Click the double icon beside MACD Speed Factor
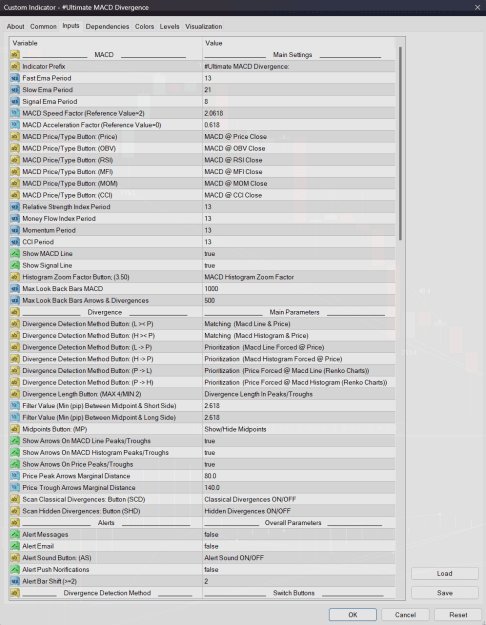The image size is (486, 625). click(15, 113)
